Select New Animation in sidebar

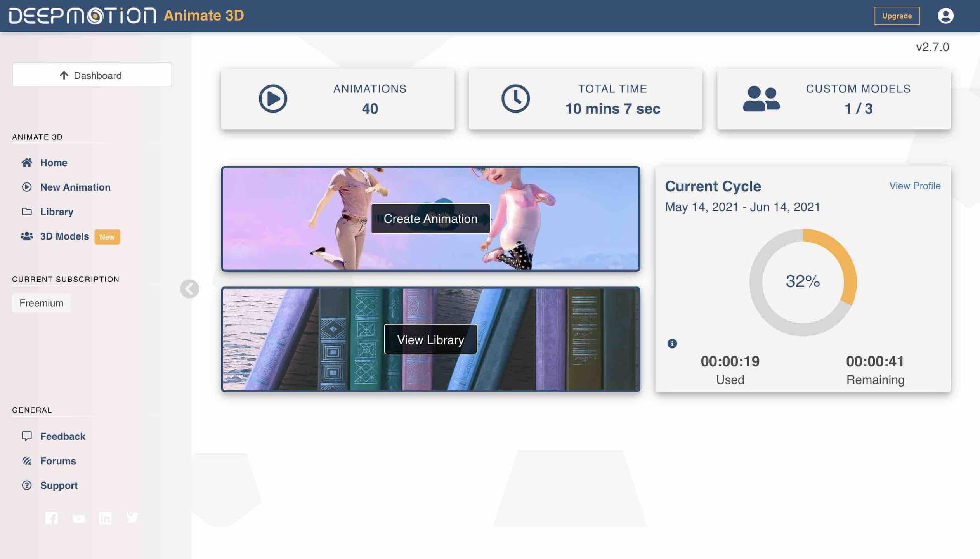[x=75, y=187]
